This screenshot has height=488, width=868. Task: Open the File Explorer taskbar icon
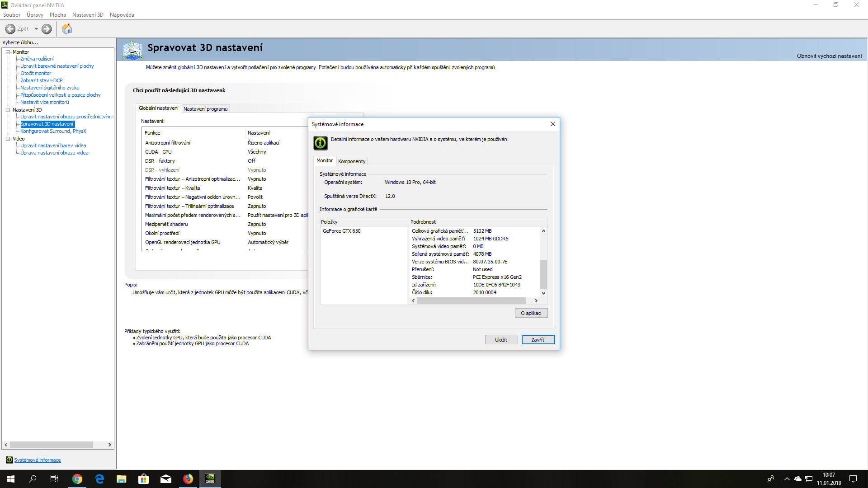click(x=122, y=479)
